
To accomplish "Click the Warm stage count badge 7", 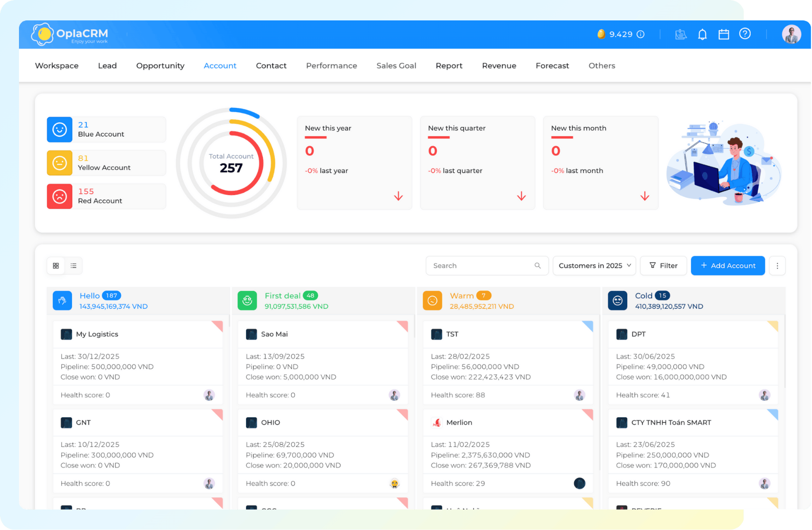I will pyautogui.click(x=484, y=295).
